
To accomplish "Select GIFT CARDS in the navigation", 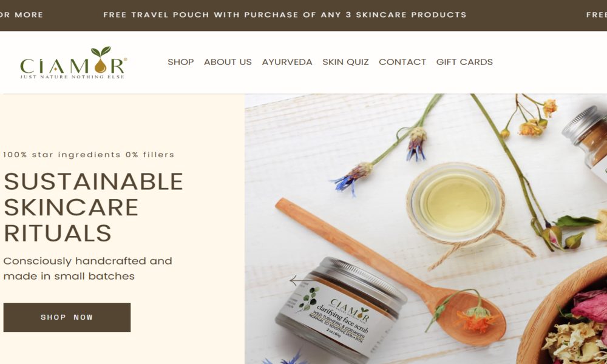I will (464, 62).
